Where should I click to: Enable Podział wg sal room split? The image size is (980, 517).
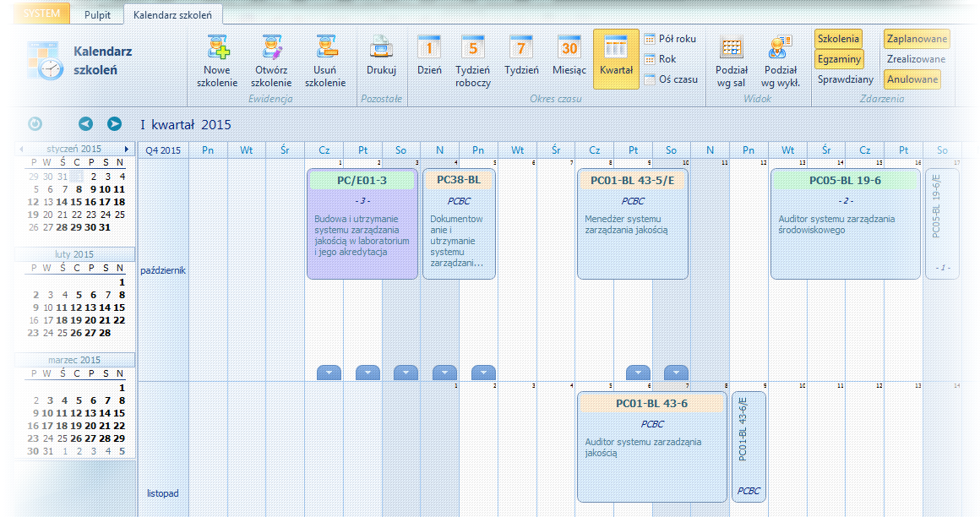(x=732, y=60)
